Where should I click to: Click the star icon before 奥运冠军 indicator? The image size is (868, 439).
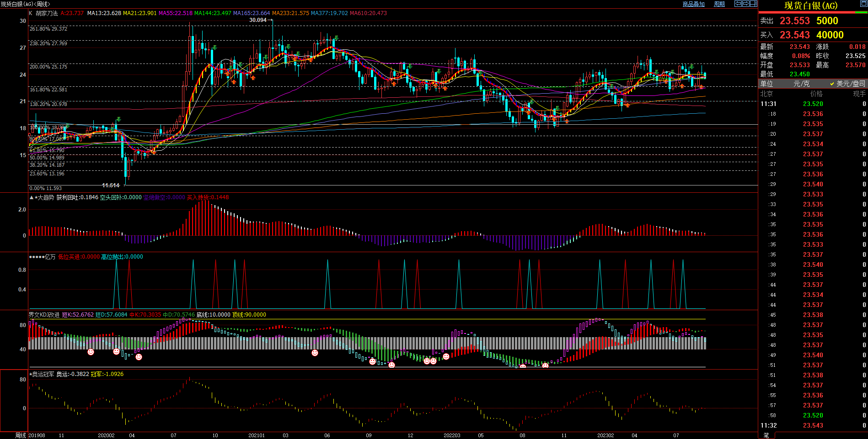point(30,374)
